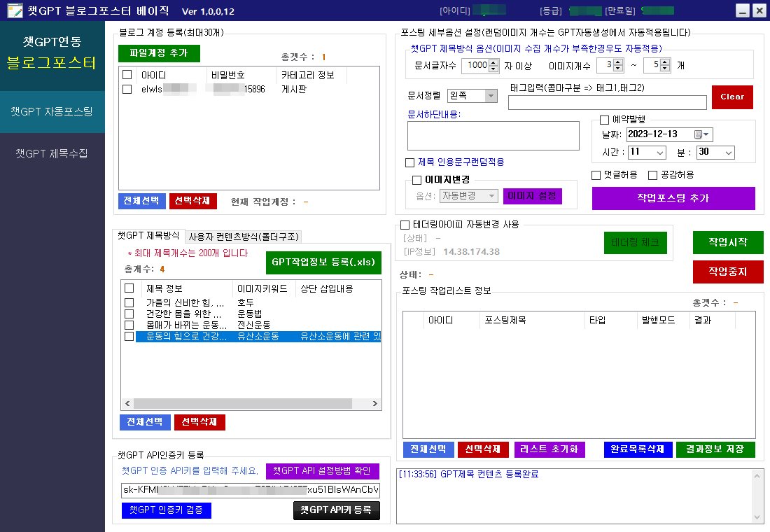Viewport: 770px width, 532px height.
Task: Expand the date picker dropdown arrow
Action: click(707, 134)
